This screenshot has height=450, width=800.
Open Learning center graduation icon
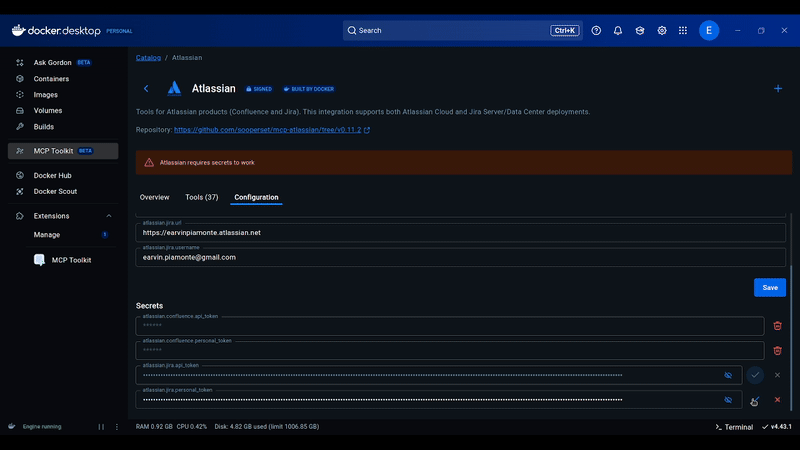640,31
